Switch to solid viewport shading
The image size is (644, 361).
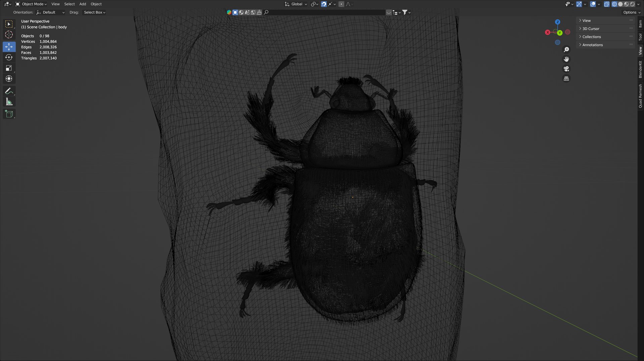click(x=620, y=4)
